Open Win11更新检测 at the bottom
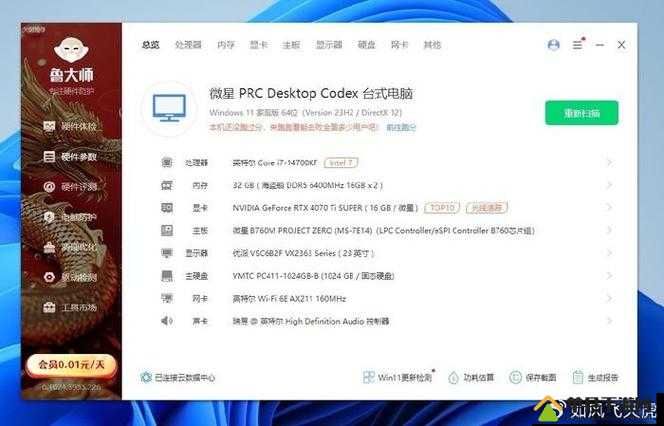This screenshot has height=426, width=664. tap(398, 377)
